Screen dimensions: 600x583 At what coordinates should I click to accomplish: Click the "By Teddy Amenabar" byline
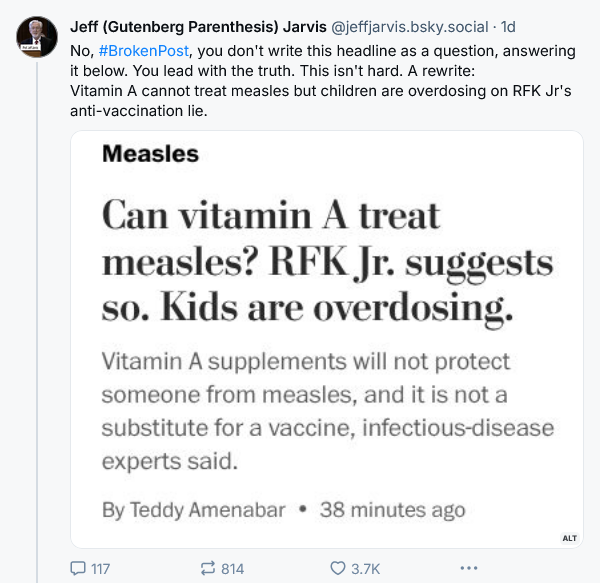[x=194, y=509]
